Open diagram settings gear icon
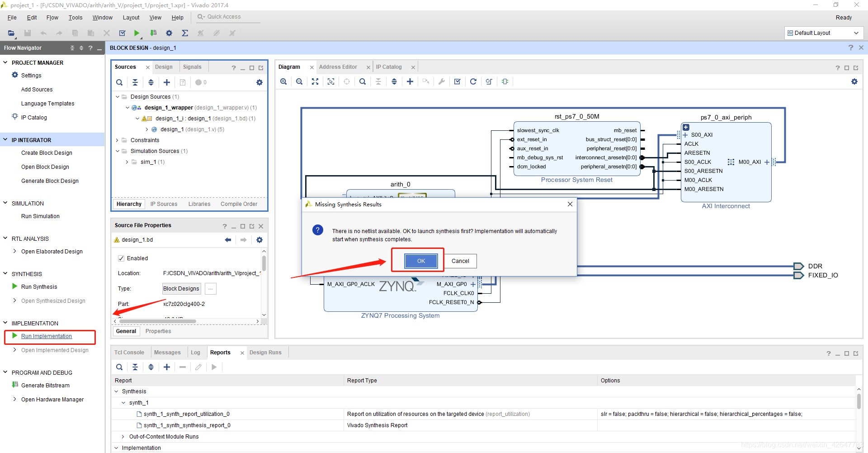This screenshot has height=453, width=868. point(854,81)
